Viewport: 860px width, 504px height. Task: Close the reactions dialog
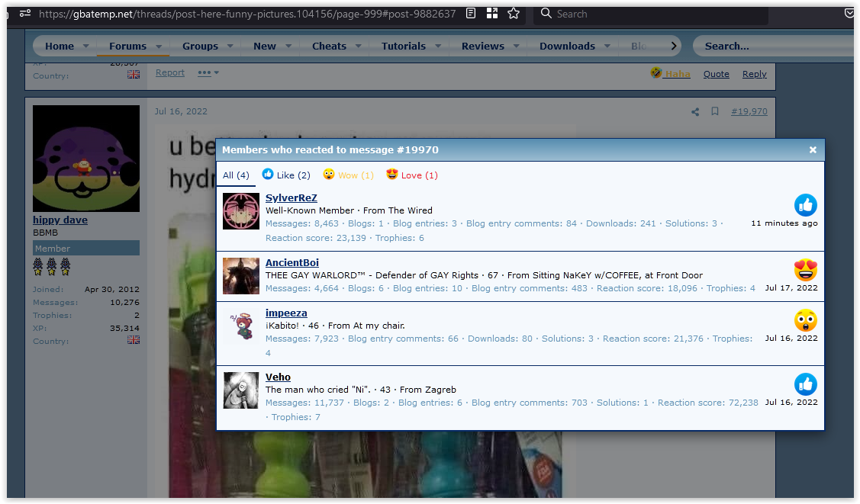813,149
